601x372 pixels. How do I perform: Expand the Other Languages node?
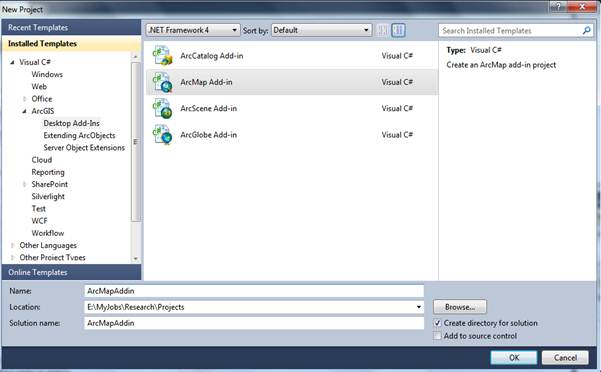tap(12, 245)
